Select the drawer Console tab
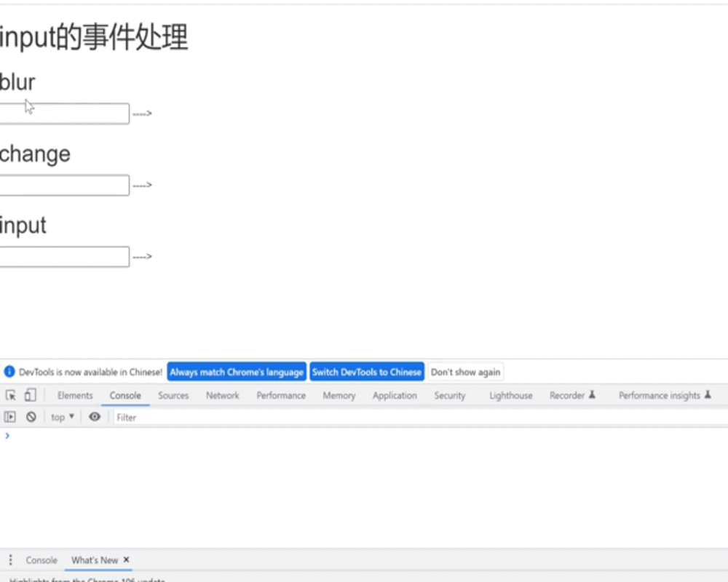728x582 pixels. pyautogui.click(x=41, y=560)
